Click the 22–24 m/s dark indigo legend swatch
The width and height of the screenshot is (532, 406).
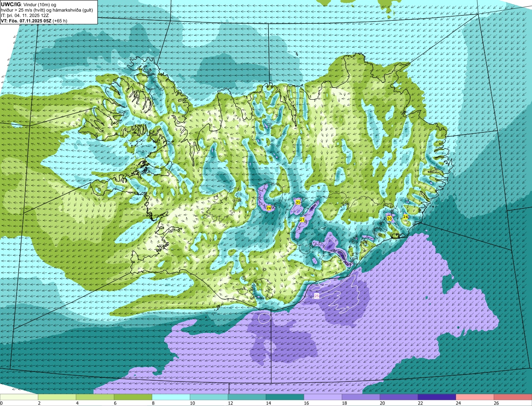point(437,397)
